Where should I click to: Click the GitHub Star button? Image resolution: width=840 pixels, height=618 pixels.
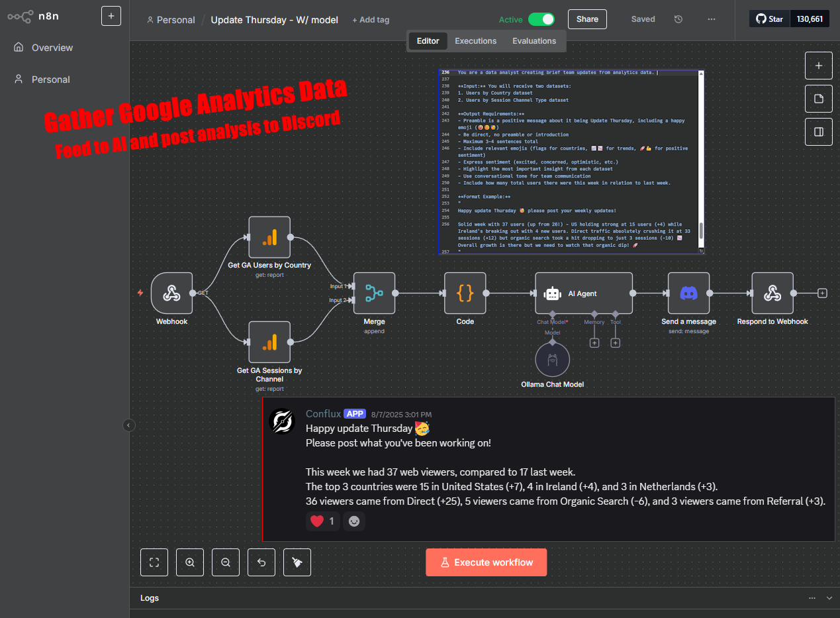[x=770, y=19]
